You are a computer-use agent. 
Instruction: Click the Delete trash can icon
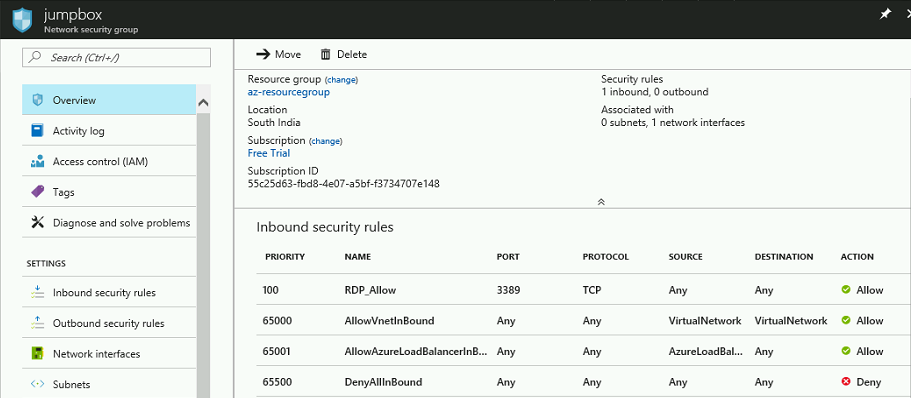pos(325,54)
